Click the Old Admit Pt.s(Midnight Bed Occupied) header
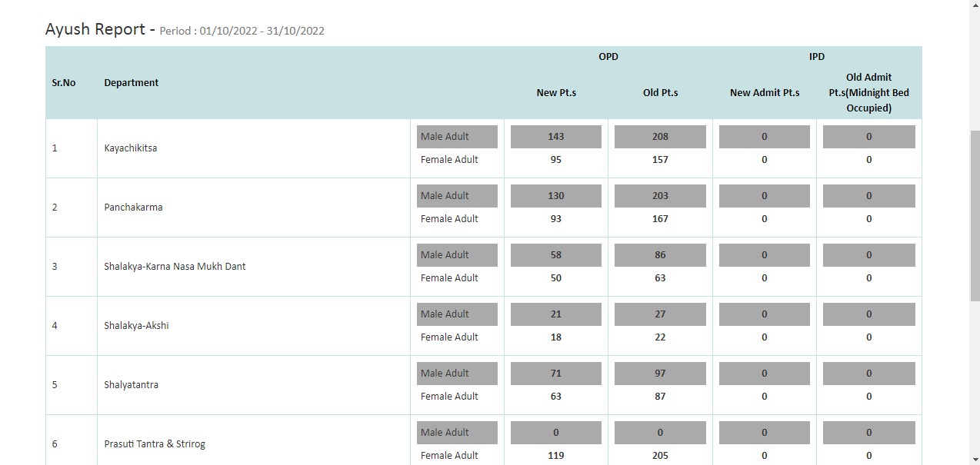980x465 pixels. tap(869, 93)
